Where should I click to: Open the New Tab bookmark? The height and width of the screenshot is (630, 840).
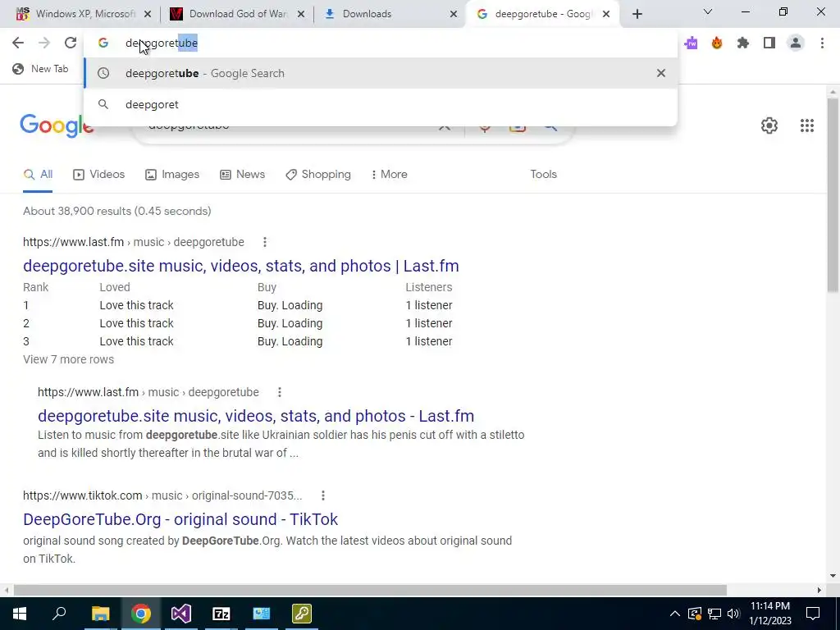(40, 69)
